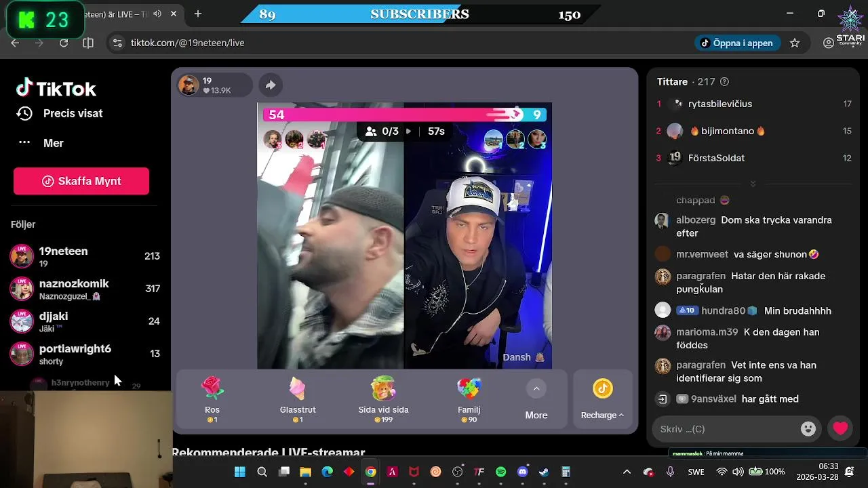Click the address bar URL
The width and height of the screenshot is (868, 488).
188,43
